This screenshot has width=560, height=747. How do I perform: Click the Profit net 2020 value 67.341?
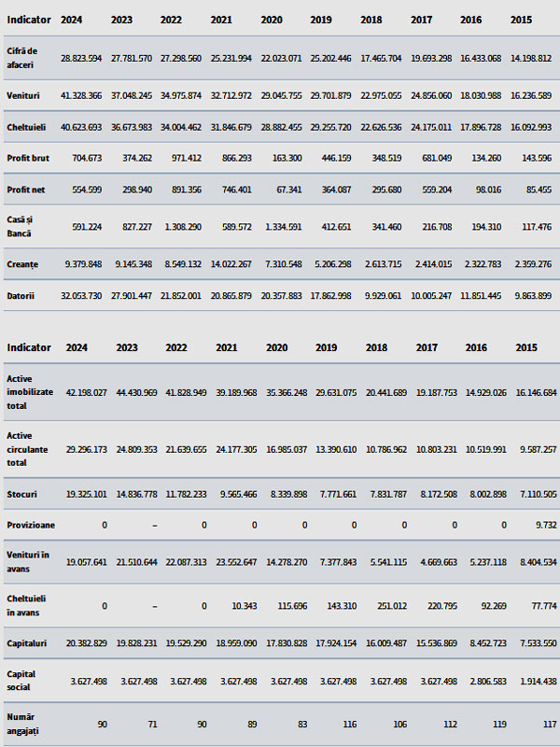click(288, 190)
